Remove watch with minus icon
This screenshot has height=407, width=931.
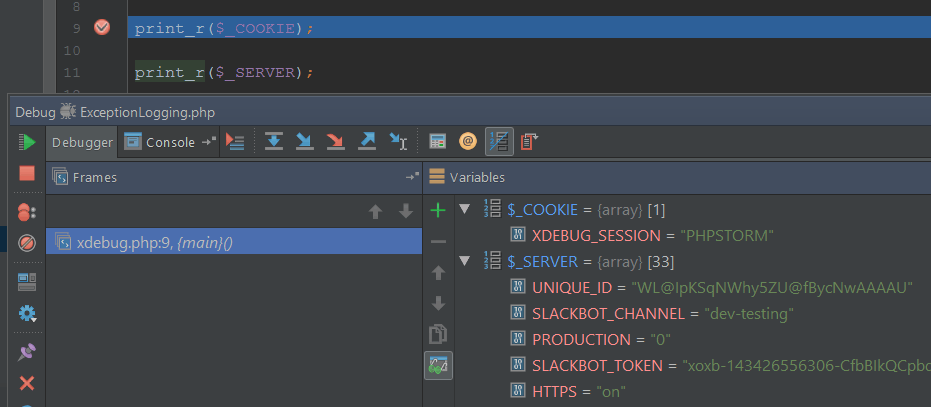click(438, 241)
